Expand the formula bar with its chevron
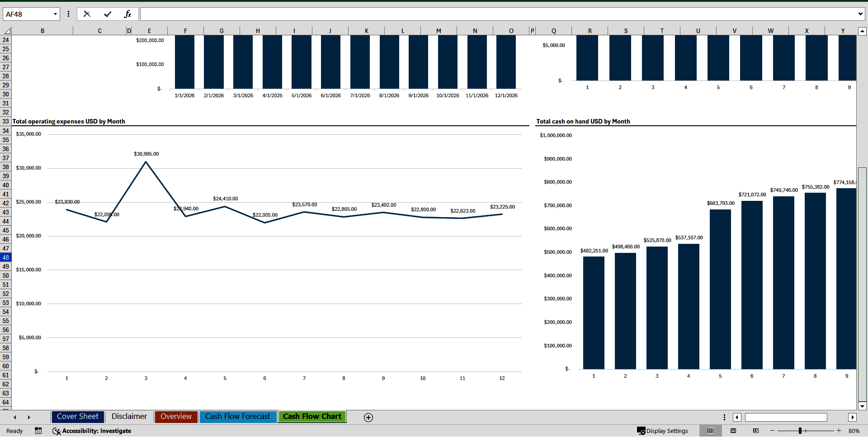The width and height of the screenshot is (868, 437). pyautogui.click(x=860, y=14)
